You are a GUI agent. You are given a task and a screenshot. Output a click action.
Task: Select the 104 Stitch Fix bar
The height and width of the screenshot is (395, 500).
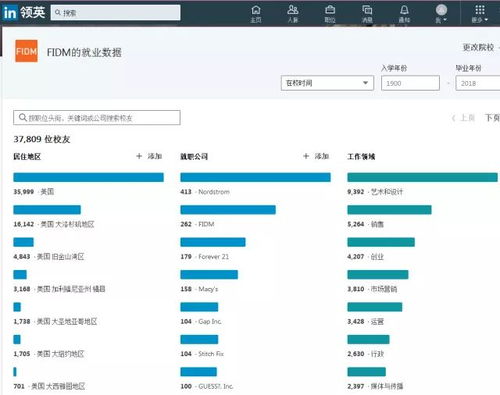(x=199, y=339)
